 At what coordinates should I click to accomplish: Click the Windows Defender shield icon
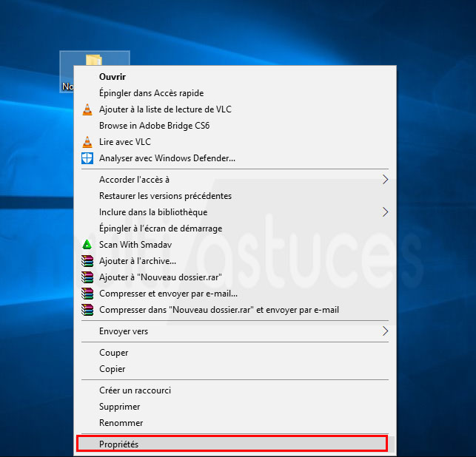(x=87, y=158)
